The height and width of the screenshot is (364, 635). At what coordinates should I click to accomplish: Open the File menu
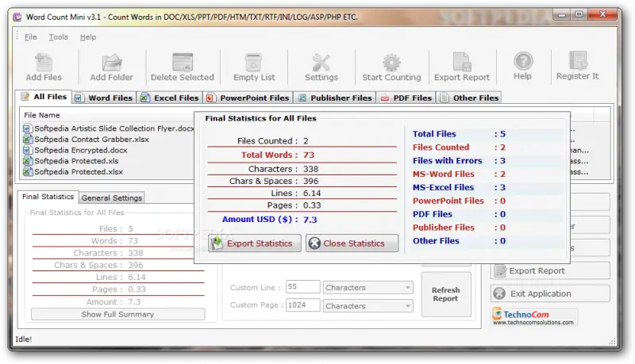(30, 36)
